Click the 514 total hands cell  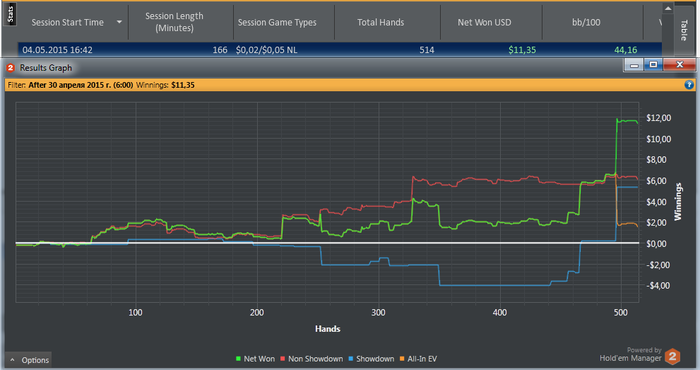tap(427, 50)
